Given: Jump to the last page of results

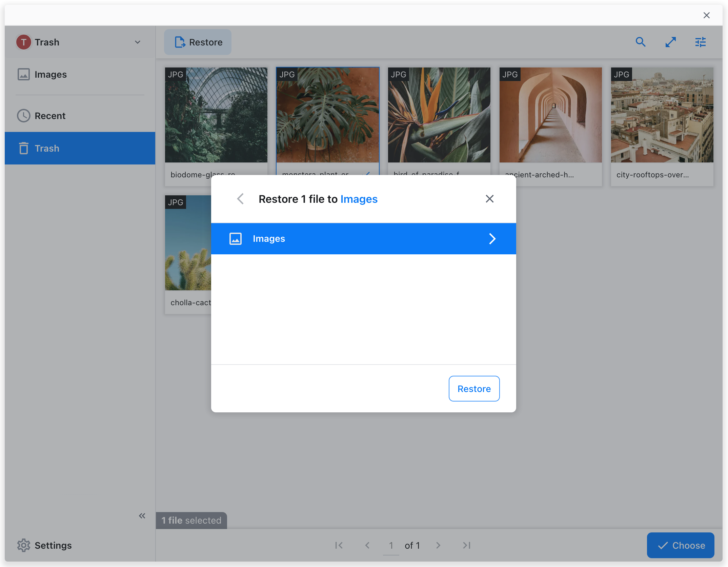Looking at the screenshot, I should tap(466, 545).
